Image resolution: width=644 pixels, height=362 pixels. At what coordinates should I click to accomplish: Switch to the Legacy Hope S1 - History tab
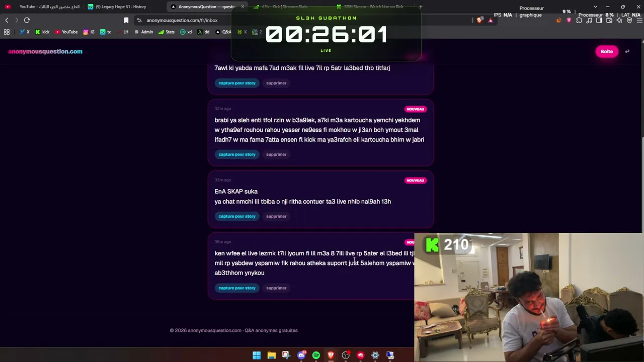[x=125, y=7]
